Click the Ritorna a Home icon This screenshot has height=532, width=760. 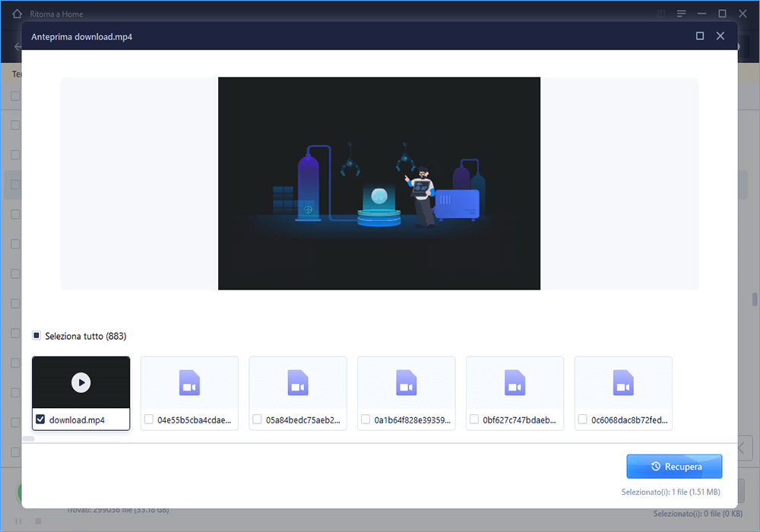point(17,14)
